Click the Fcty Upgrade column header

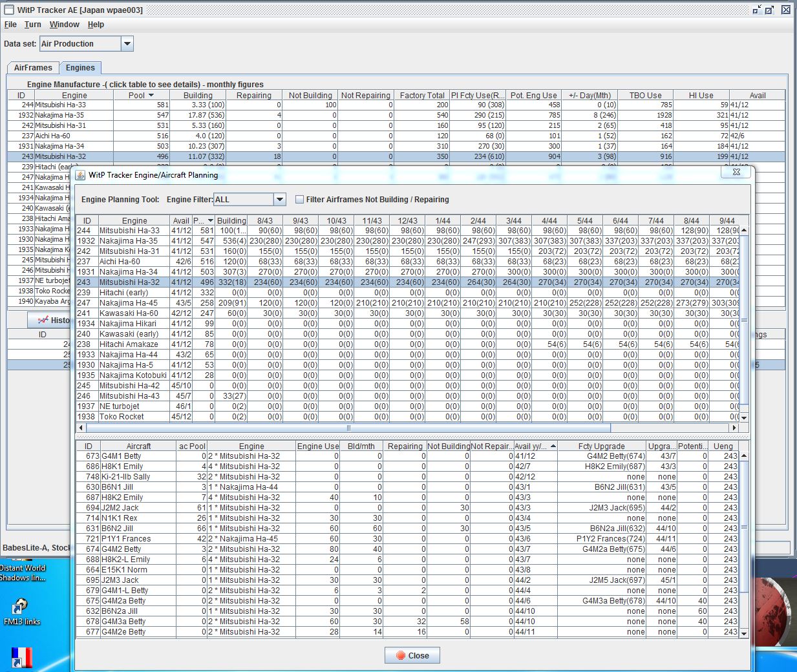tap(601, 446)
